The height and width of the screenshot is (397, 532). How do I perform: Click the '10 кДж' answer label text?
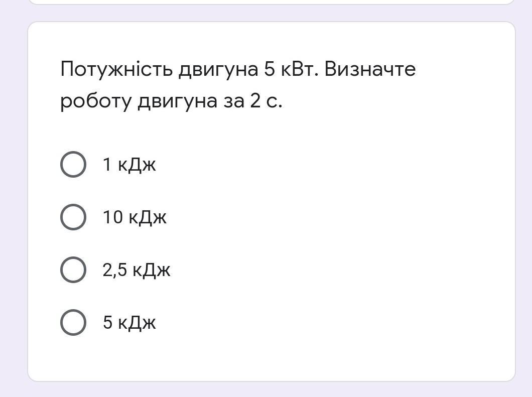pyautogui.click(x=135, y=217)
